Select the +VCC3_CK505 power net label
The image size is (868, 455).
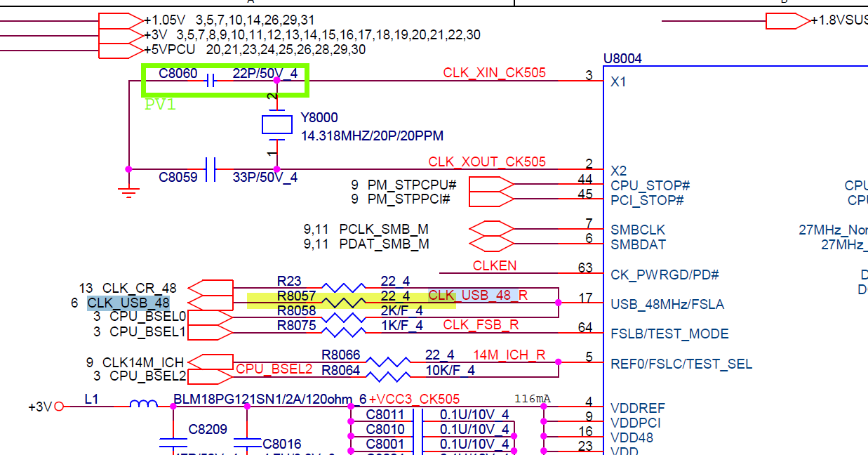pos(415,399)
